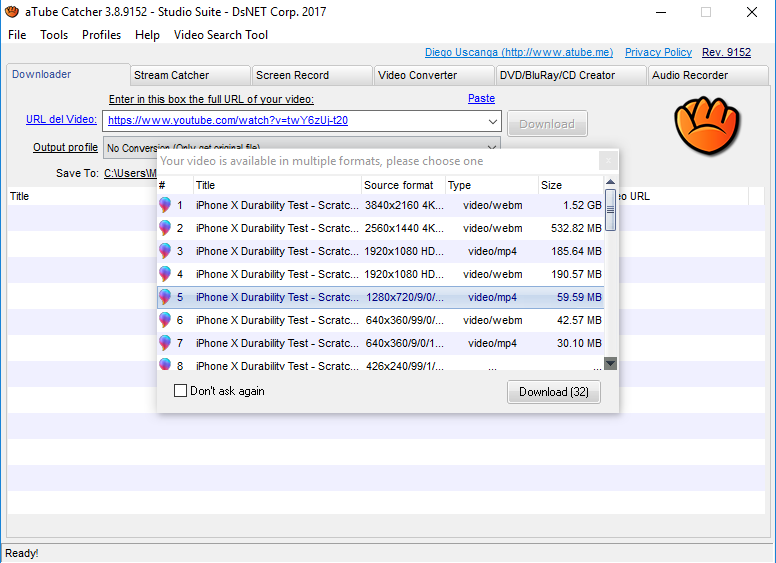This screenshot has width=776, height=563.
Task: Sort by the Title column header in dialog
Action: point(277,185)
